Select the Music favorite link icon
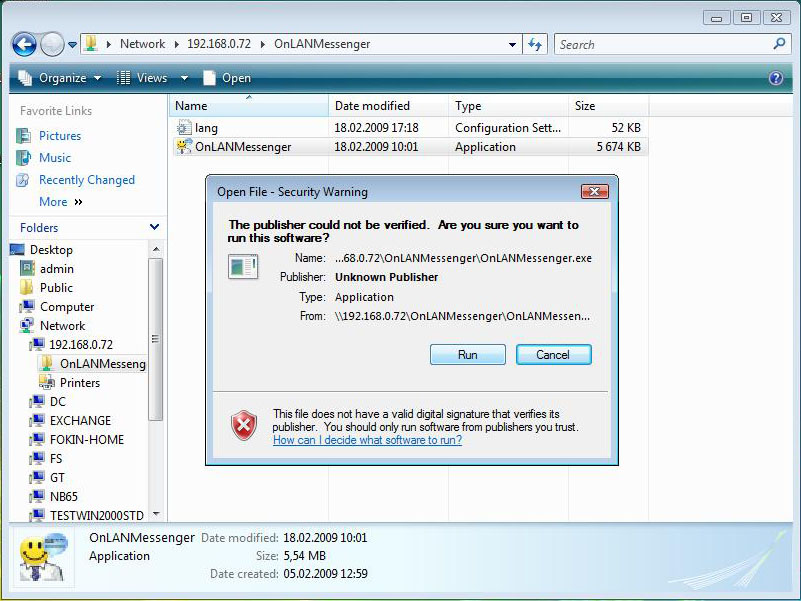Viewport: 801px width, 601px height. [24, 158]
